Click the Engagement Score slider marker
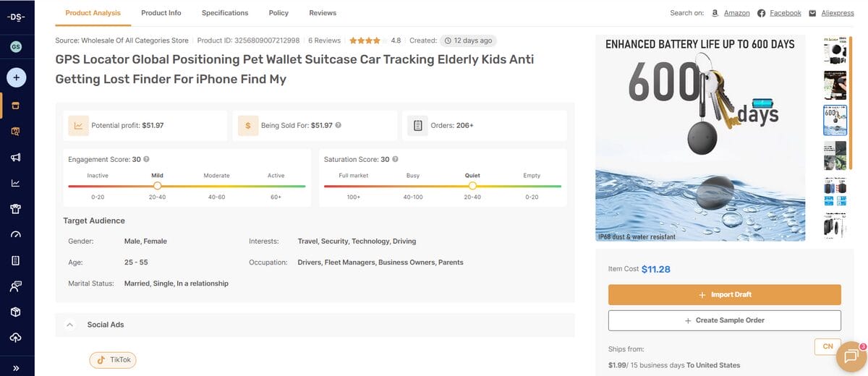Viewport: 868px width, 376px height. pyautogui.click(x=158, y=186)
